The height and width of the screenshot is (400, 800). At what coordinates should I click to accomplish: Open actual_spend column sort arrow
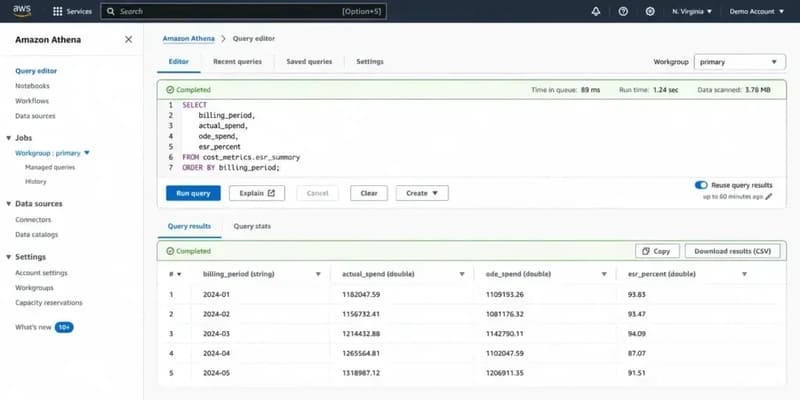pyautogui.click(x=462, y=274)
